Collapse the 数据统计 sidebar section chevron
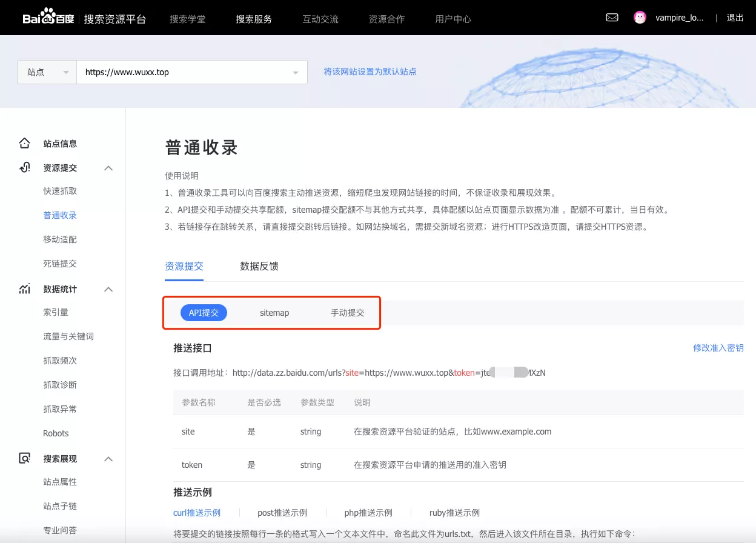 tap(108, 289)
